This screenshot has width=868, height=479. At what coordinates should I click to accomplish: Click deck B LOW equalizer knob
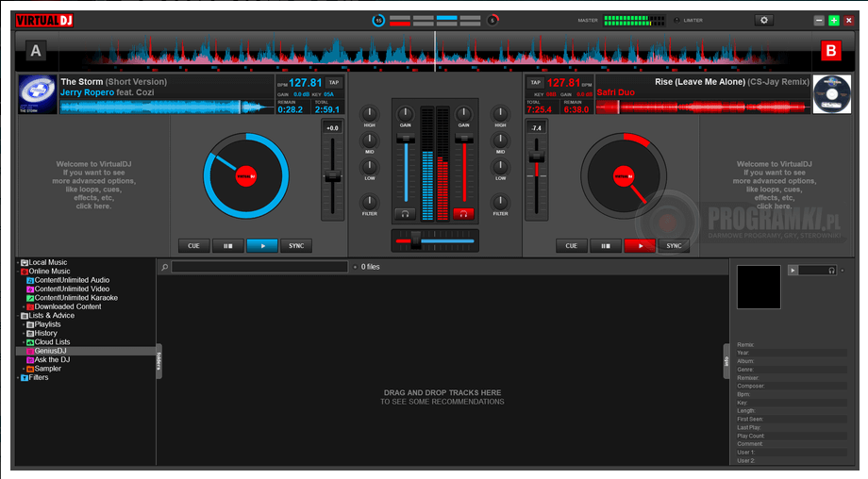[x=500, y=167]
